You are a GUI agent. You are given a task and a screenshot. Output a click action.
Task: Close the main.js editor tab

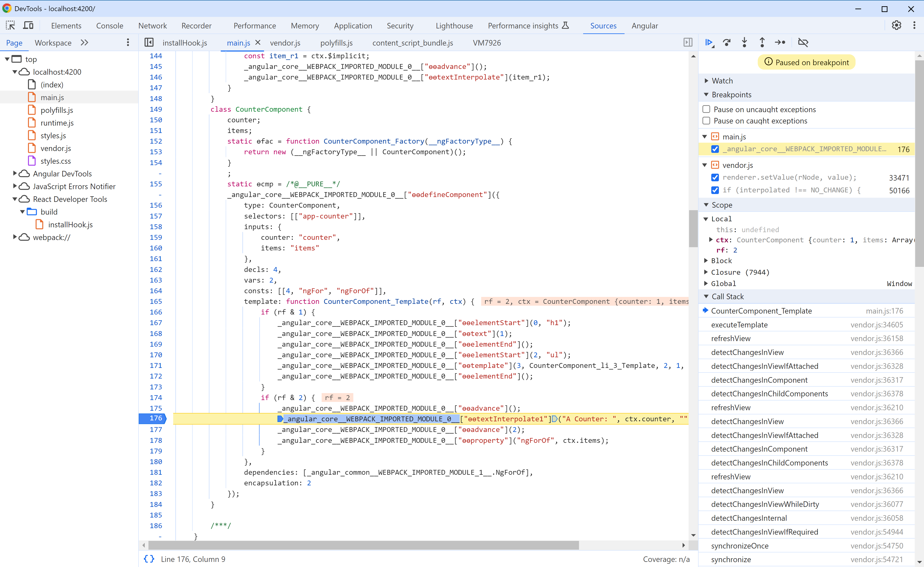[x=258, y=42]
